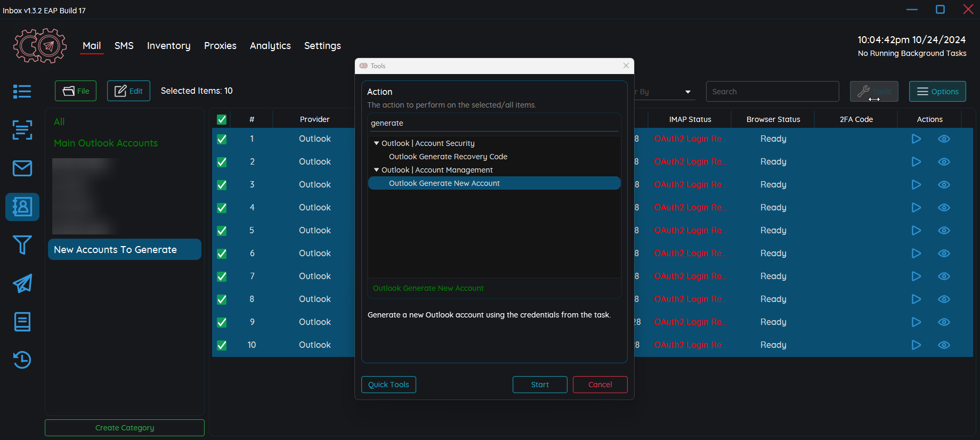
Task: Run the play action for row 10
Action: coord(916,345)
